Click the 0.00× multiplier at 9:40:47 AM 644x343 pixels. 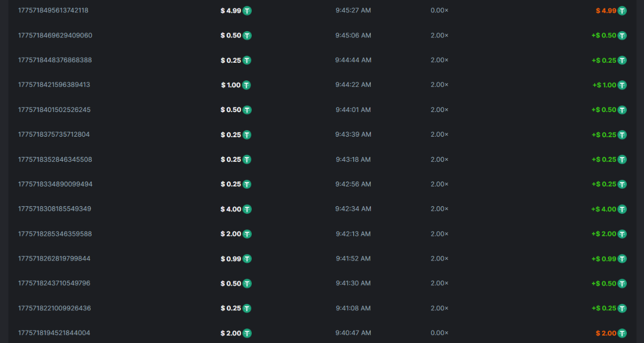coord(439,333)
